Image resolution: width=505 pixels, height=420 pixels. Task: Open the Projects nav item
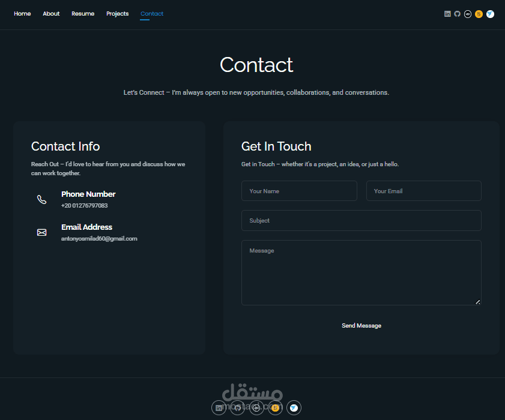pos(118,14)
